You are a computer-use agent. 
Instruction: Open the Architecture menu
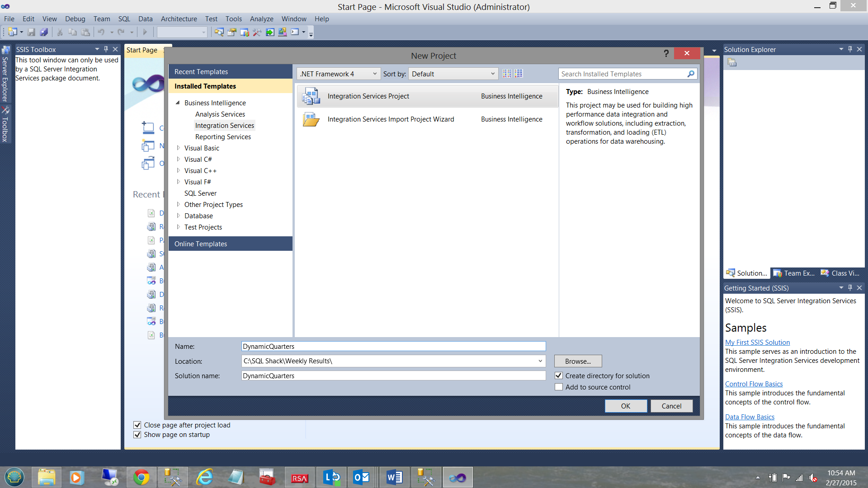coord(179,19)
